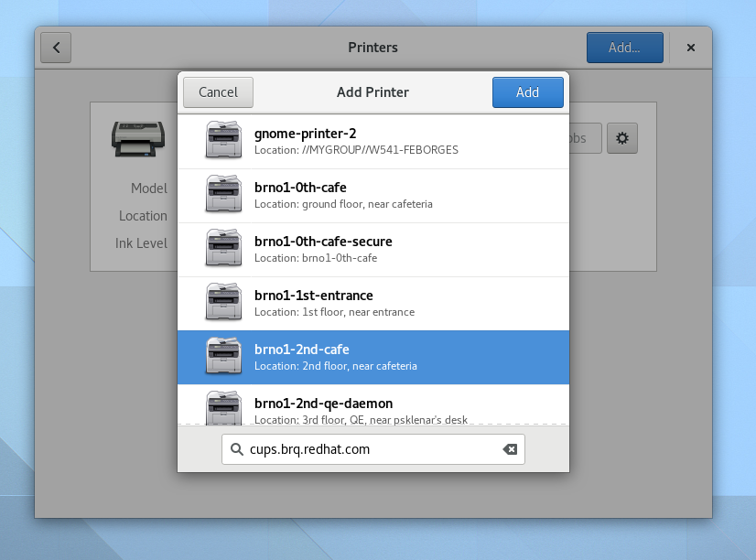Click location text ground floor, near cafeteria
Screen dimensions: 756x560
[x=367, y=204]
